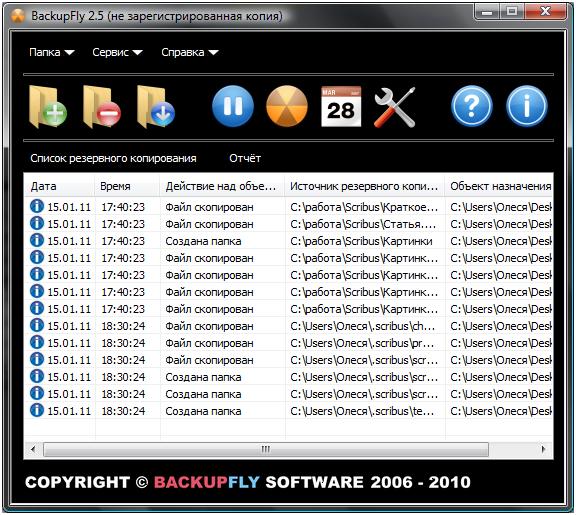Open the Папка menu
Image resolution: width=576 pixels, height=515 pixels.
pyautogui.click(x=45, y=52)
